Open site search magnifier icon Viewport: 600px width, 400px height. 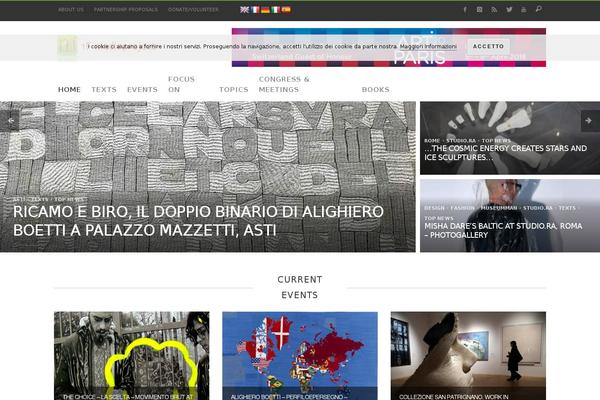[538, 9]
